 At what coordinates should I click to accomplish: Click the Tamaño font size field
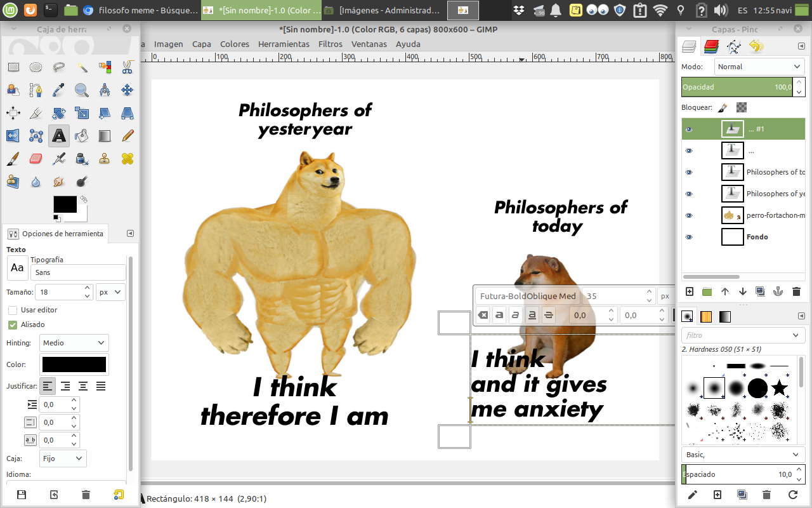tap(60, 292)
